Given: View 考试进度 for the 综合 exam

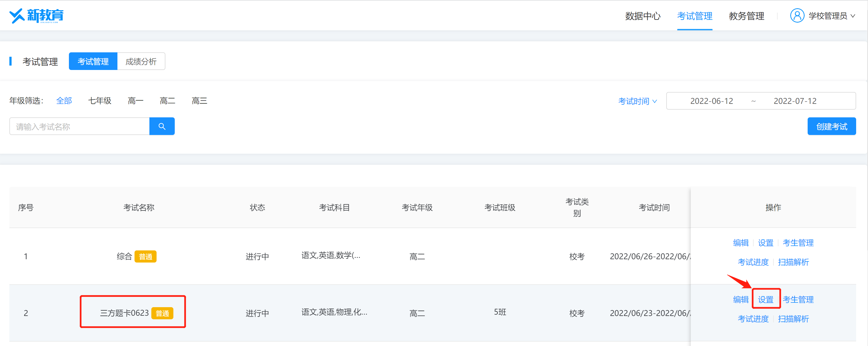Looking at the screenshot, I should coord(753,262).
